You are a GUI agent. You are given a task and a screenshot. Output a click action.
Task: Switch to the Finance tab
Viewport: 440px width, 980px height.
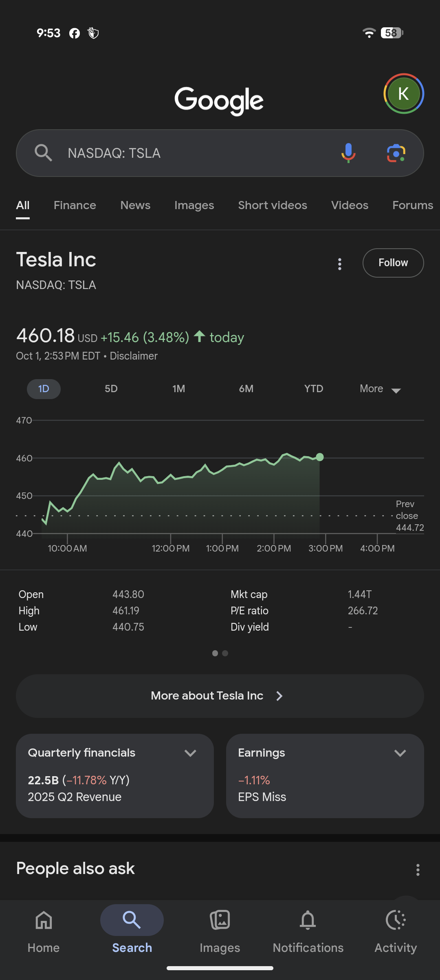pyautogui.click(x=75, y=205)
